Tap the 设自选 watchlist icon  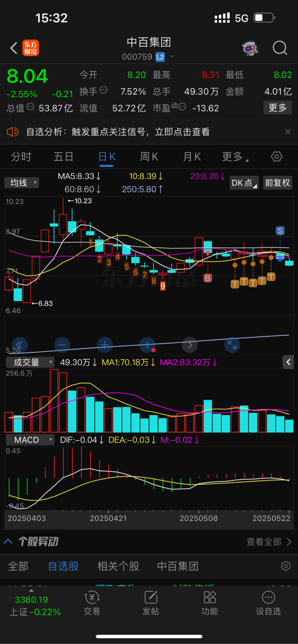coord(268,603)
